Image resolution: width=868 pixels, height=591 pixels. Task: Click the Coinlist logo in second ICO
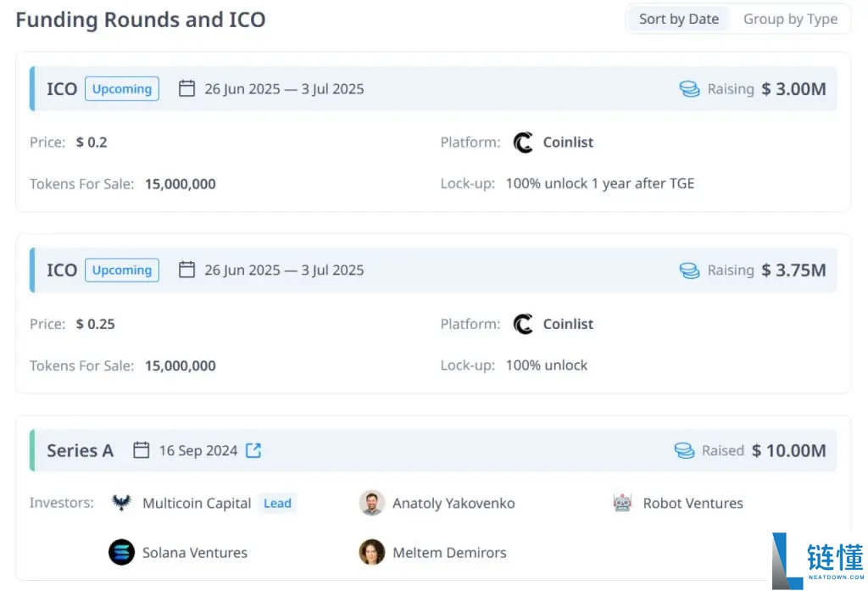pyautogui.click(x=524, y=324)
